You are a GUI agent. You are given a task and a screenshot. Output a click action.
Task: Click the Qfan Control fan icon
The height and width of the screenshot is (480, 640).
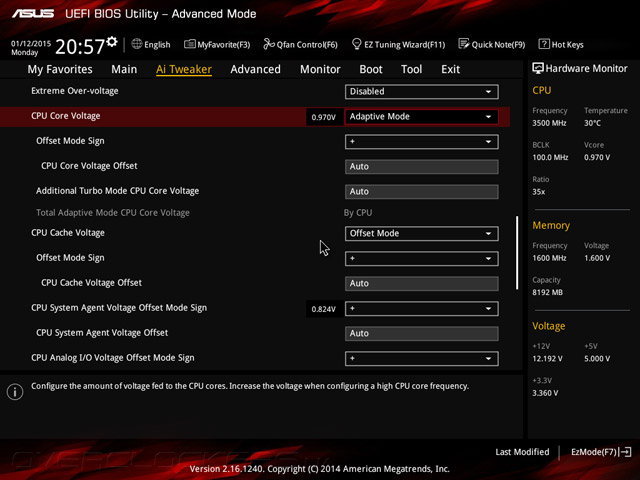[269, 44]
